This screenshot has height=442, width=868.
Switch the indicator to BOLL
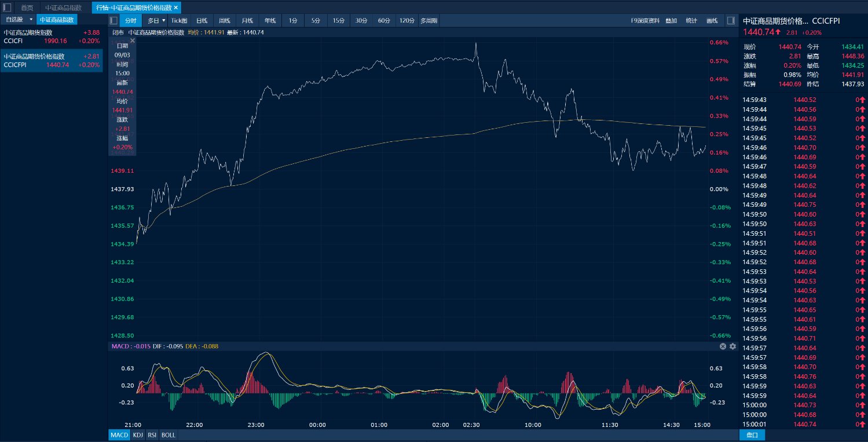click(168, 435)
